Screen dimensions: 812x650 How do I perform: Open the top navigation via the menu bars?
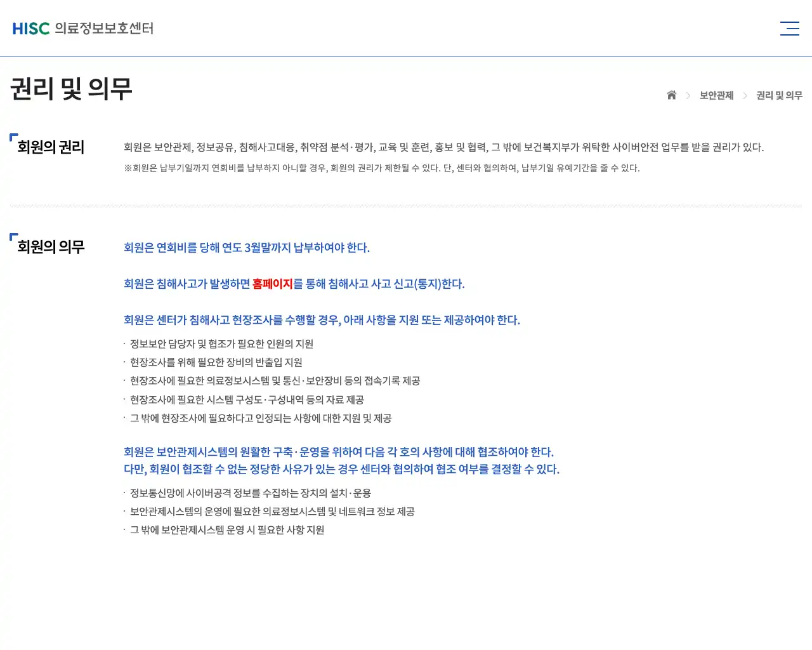(x=789, y=28)
